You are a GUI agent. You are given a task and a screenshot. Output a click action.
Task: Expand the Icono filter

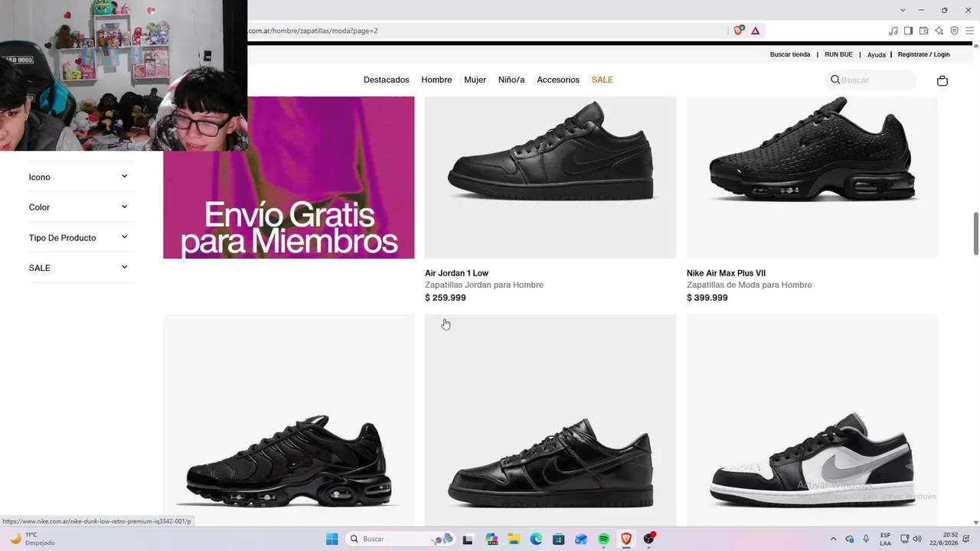tap(81, 177)
